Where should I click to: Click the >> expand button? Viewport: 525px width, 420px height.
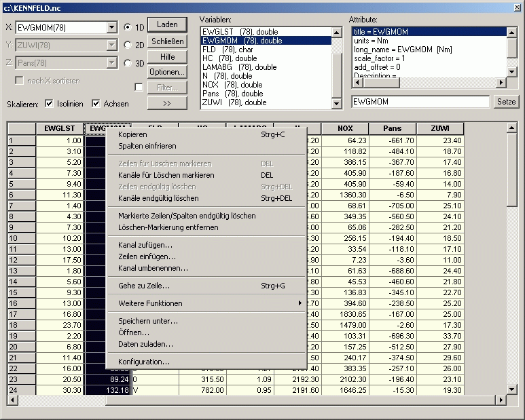(167, 103)
